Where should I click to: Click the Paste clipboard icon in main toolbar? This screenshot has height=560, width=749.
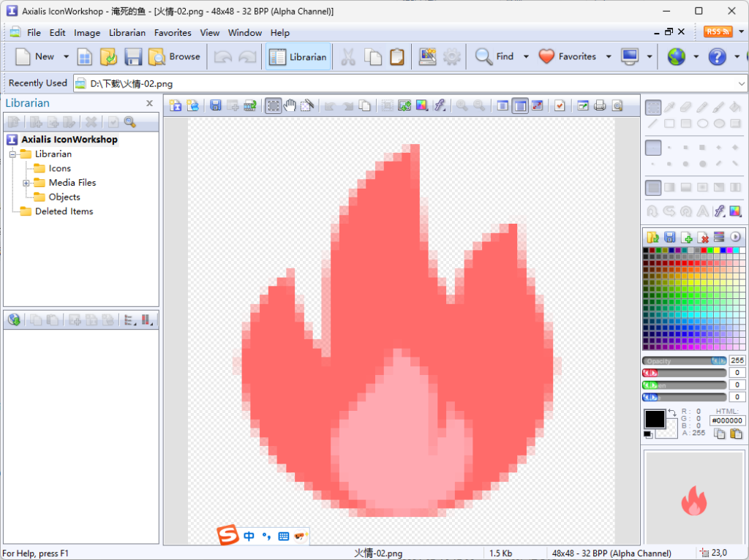point(397,57)
